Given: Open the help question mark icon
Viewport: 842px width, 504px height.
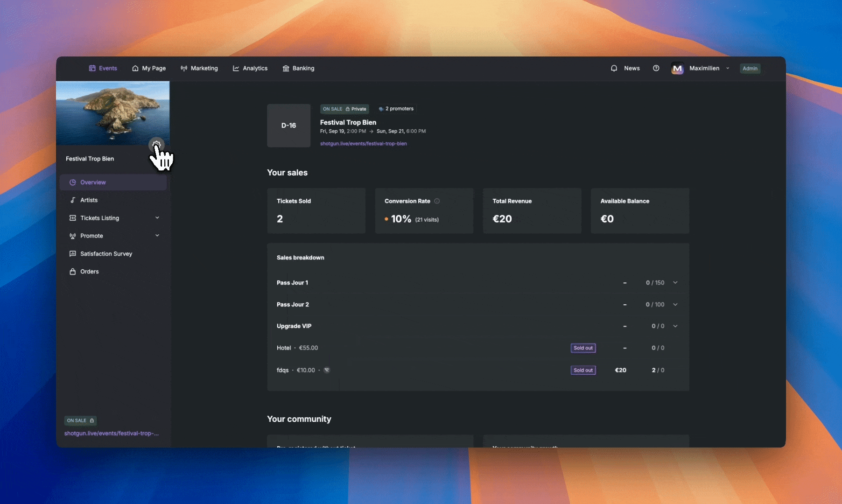Looking at the screenshot, I should [x=656, y=68].
